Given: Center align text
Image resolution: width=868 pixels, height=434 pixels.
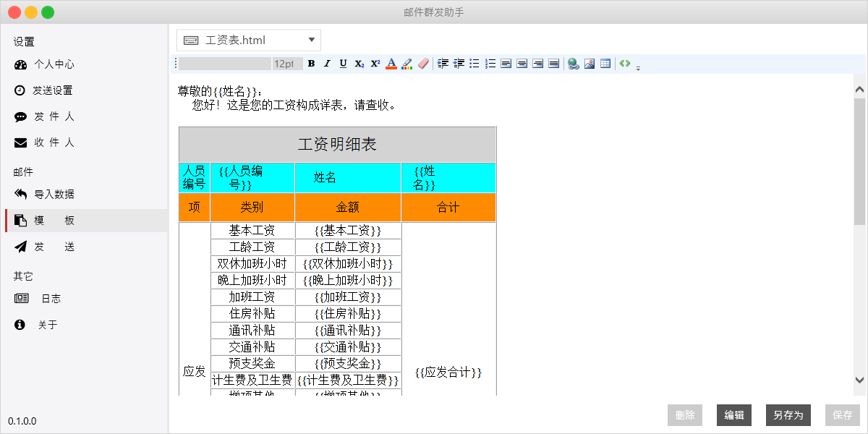Looking at the screenshot, I should pos(522,64).
